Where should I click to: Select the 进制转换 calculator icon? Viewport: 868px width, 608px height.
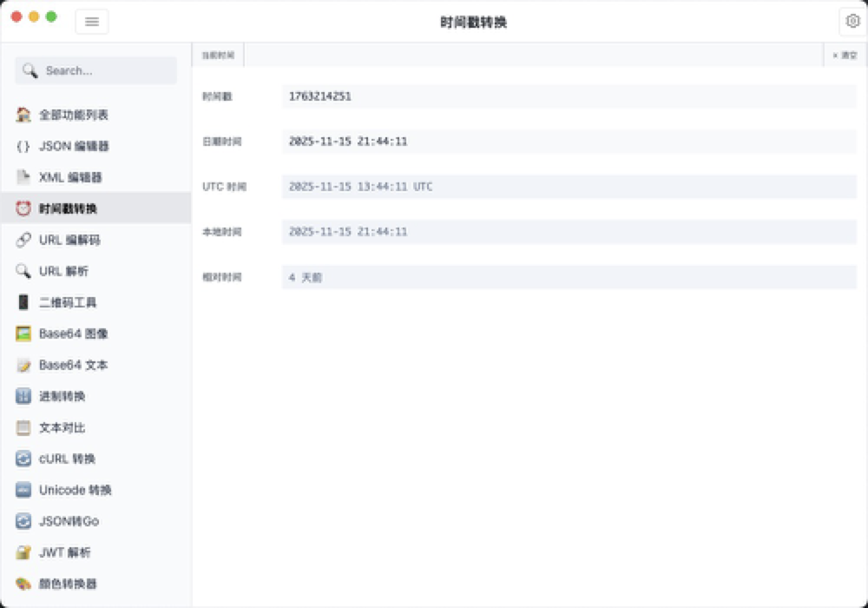[x=23, y=396]
